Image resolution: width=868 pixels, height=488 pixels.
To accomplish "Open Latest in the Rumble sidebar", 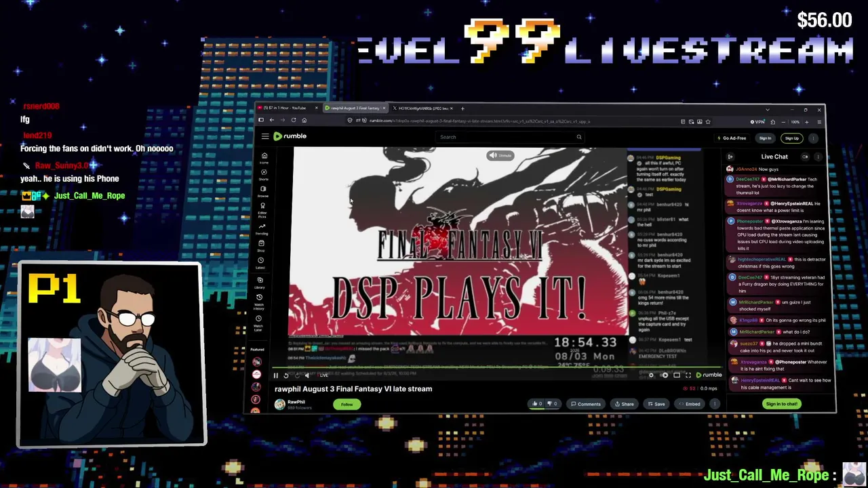I will click(x=261, y=262).
